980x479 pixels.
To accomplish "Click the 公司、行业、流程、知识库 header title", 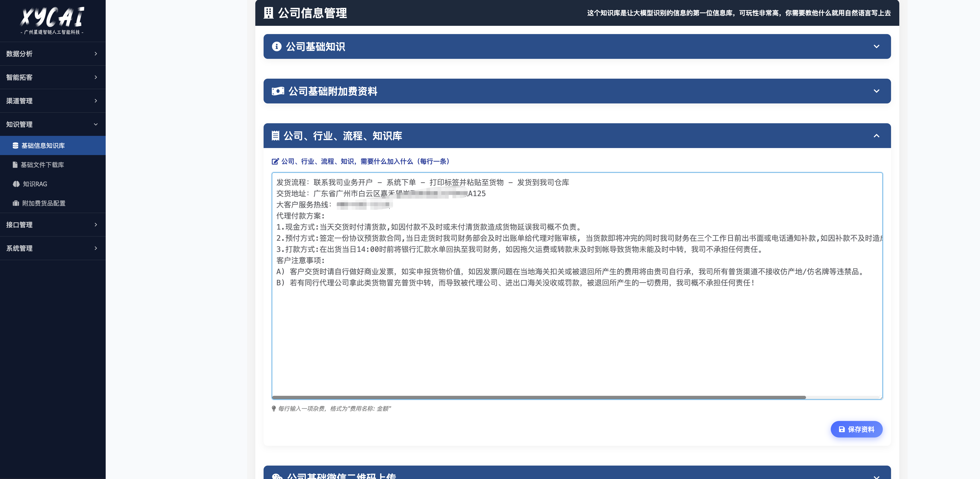I will click(343, 136).
